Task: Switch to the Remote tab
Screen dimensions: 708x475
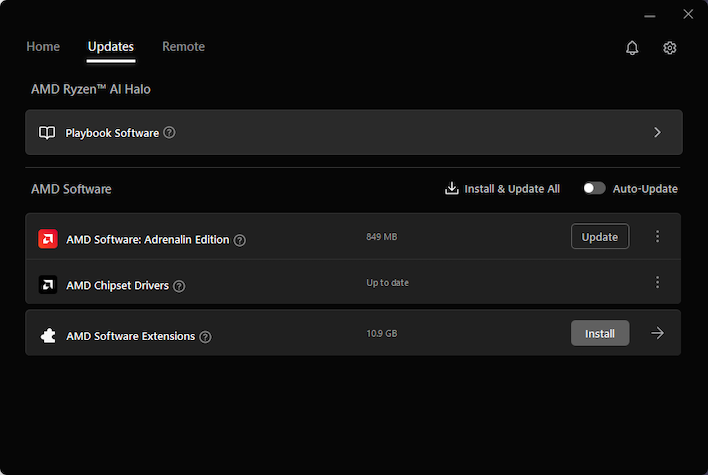Action: click(x=183, y=47)
